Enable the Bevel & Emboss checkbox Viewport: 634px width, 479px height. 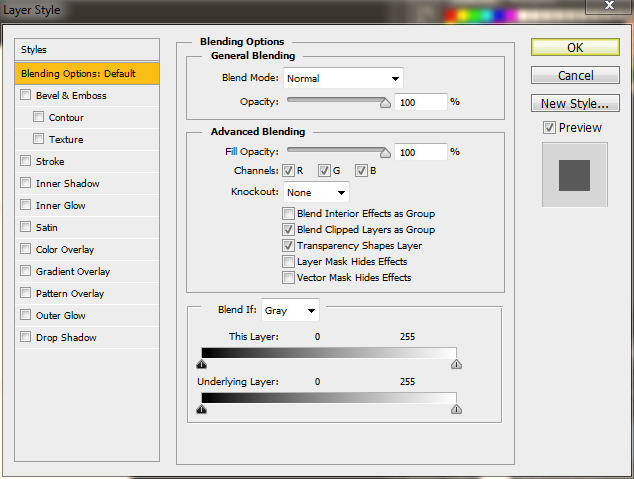point(25,95)
